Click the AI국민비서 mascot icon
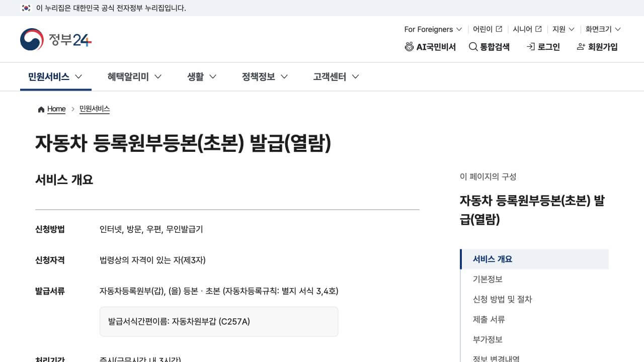Image resolution: width=644 pixels, height=362 pixels. [410, 47]
